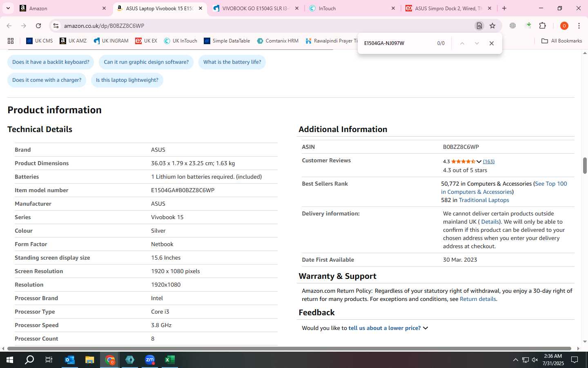
Task: Open the All Bookmarks folder
Action: point(561,41)
